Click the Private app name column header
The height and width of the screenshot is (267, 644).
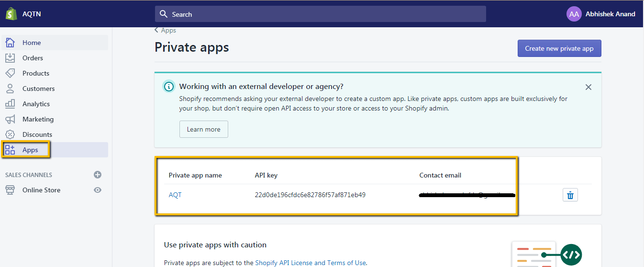[x=195, y=175]
